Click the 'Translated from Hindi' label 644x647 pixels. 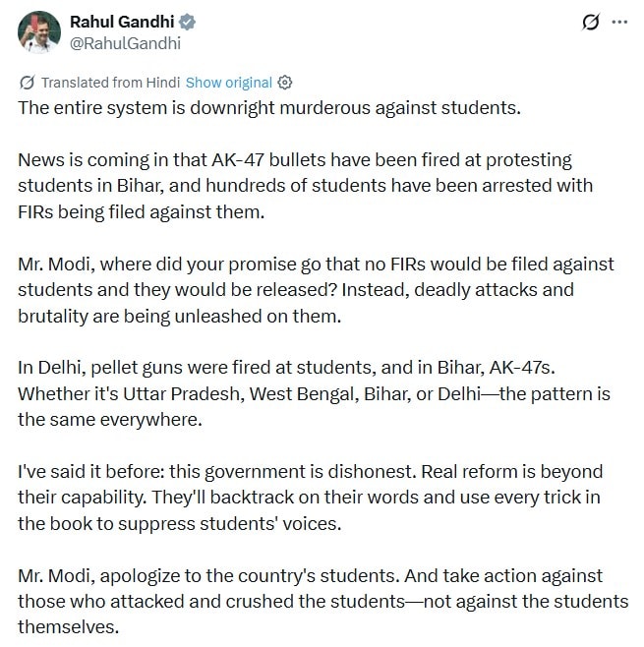(110, 83)
